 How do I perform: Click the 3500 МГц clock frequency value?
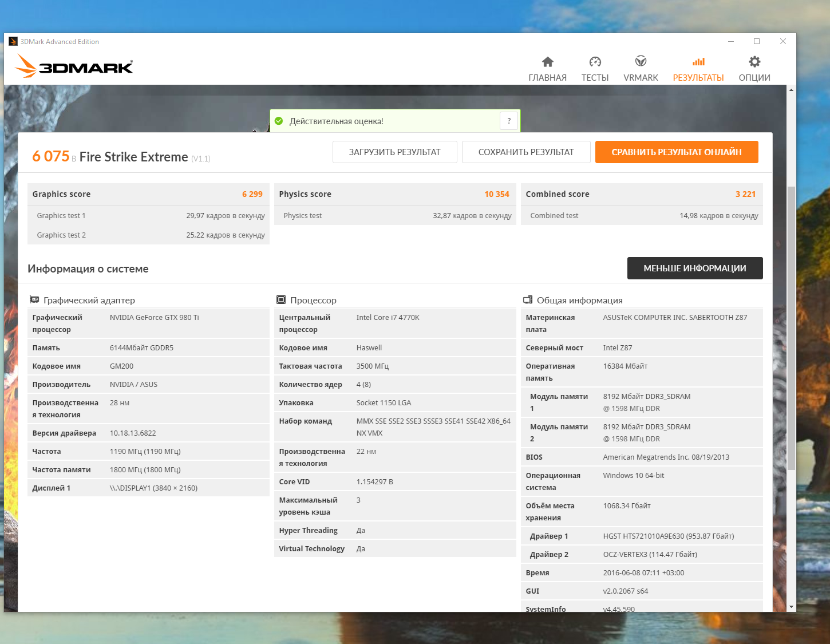(373, 366)
